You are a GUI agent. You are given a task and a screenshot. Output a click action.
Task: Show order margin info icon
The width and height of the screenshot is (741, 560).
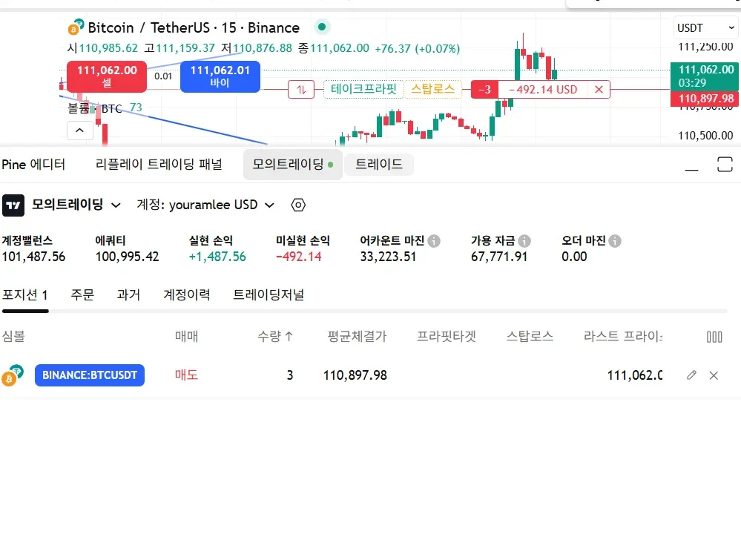tap(615, 241)
